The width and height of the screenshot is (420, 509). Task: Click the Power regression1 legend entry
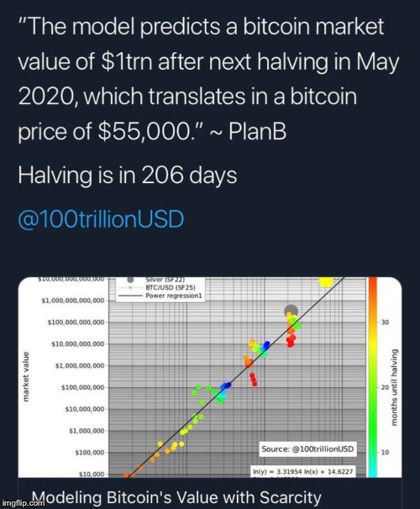click(x=160, y=296)
